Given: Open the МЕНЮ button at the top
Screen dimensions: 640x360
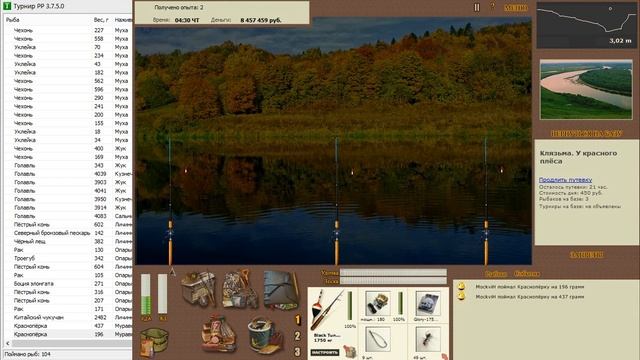Looking at the screenshot, I should [x=516, y=8].
